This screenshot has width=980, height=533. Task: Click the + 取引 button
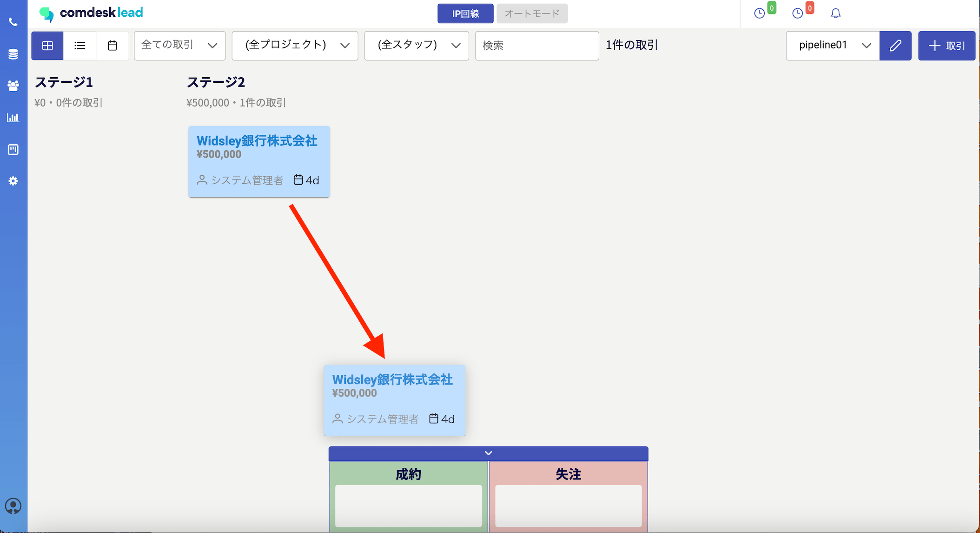click(947, 46)
